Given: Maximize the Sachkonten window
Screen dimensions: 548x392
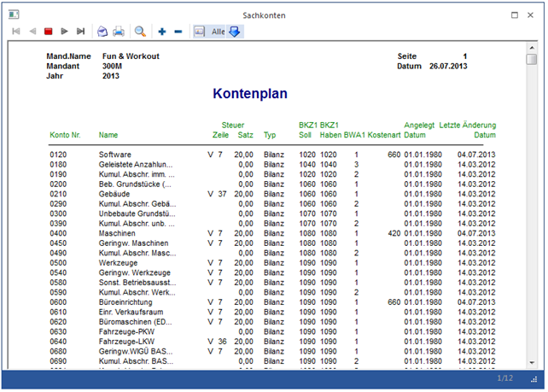Looking at the screenshot, I should click(515, 15).
